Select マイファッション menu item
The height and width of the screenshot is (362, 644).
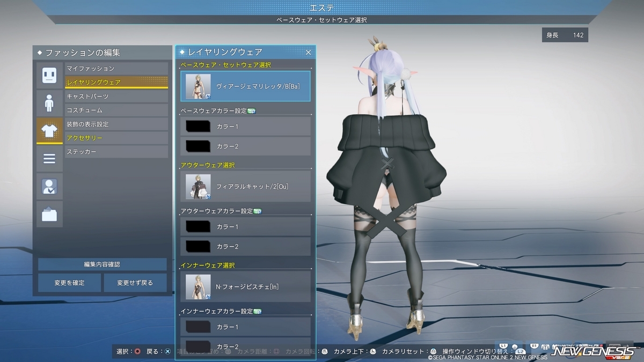(x=116, y=69)
